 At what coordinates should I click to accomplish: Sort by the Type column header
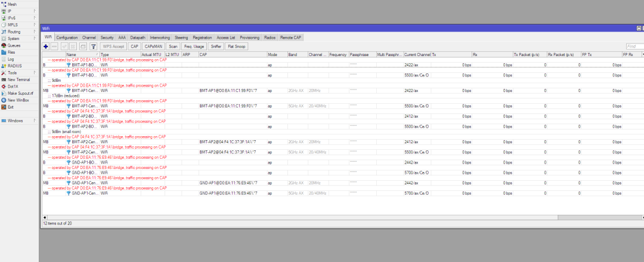(120, 54)
